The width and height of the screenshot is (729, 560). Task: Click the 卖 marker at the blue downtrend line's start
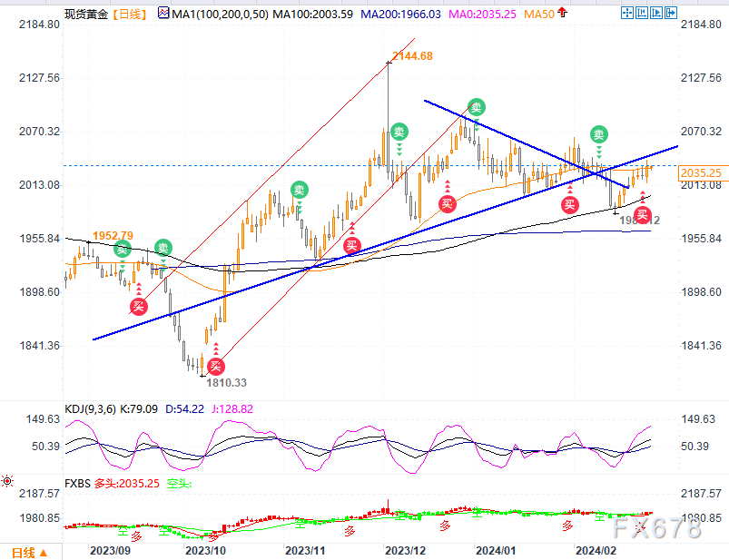click(476, 107)
